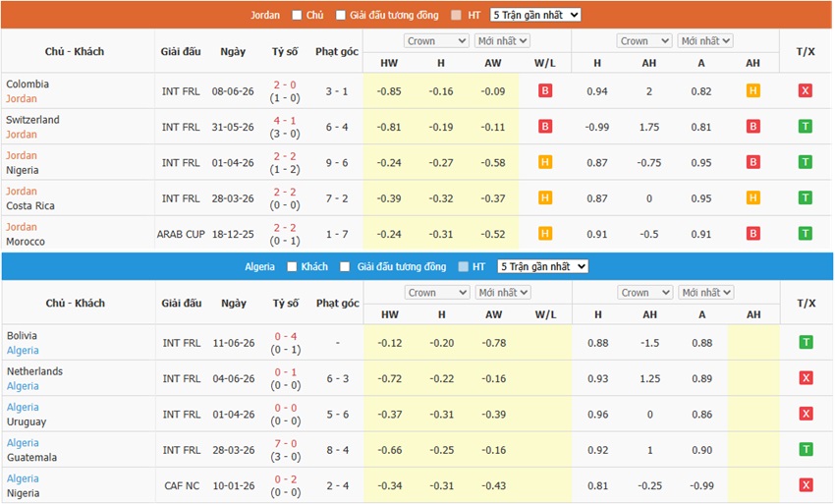
Task: Toggle the Chủ checkbox for Jordan
Action: click(297, 15)
